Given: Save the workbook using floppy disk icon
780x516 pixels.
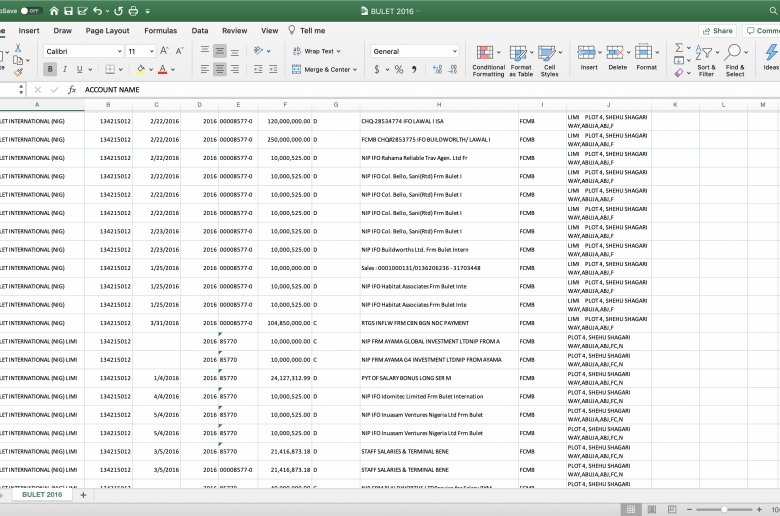Looking at the screenshot, I should (x=69, y=11).
